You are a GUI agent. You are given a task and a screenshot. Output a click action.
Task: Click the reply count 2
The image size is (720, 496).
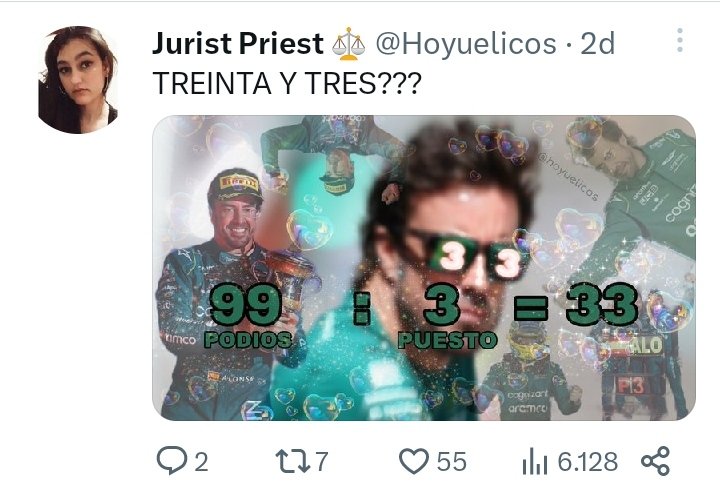pos(201,462)
